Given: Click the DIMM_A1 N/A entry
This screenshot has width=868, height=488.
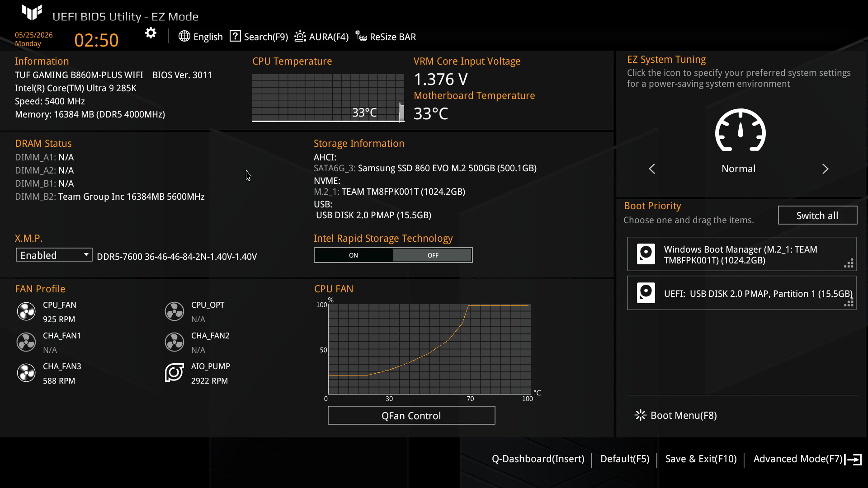Looking at the screenshot, I should (44, 158).
